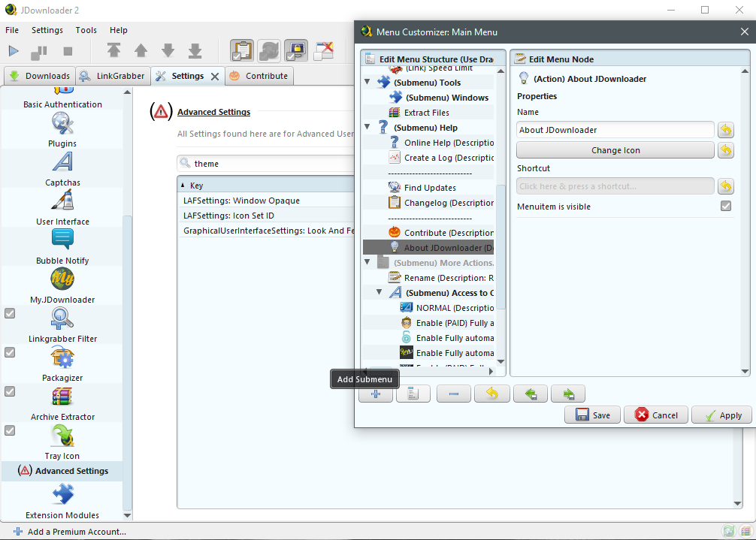Image resolution: width=756 pixels, height=540 pixels.
Task: Click the Save button in Menu Customizer
Action: pos(593,415)
